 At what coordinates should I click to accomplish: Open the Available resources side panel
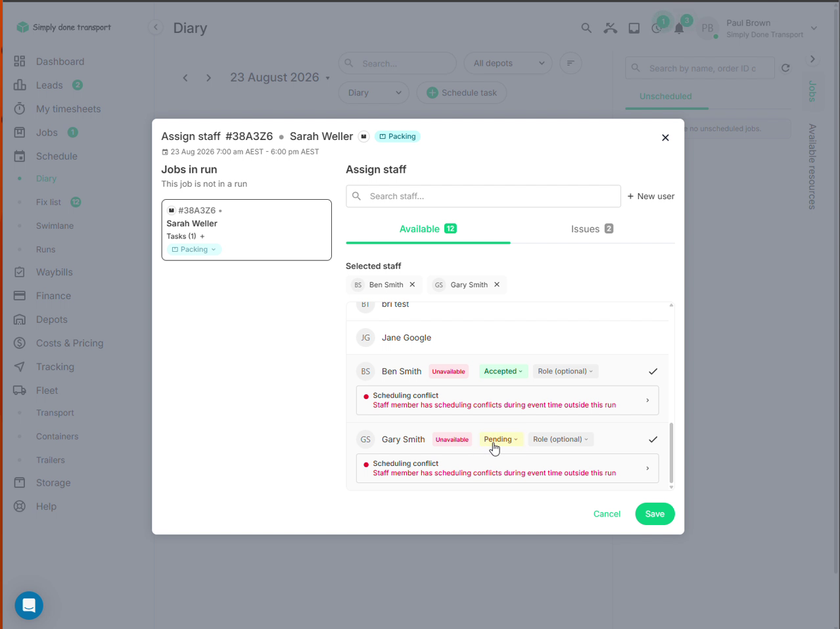pos(813,167)
